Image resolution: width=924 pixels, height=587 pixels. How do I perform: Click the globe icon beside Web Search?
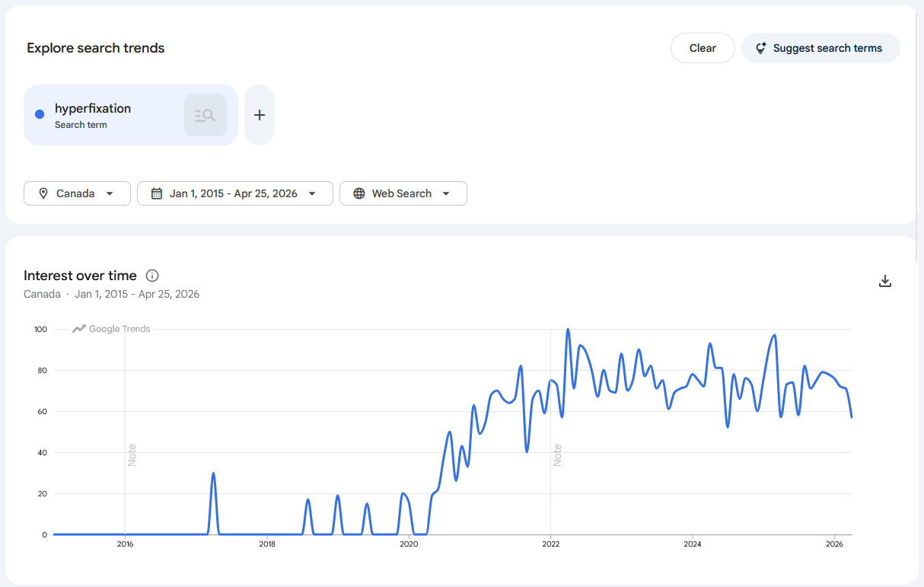(359, 193)
